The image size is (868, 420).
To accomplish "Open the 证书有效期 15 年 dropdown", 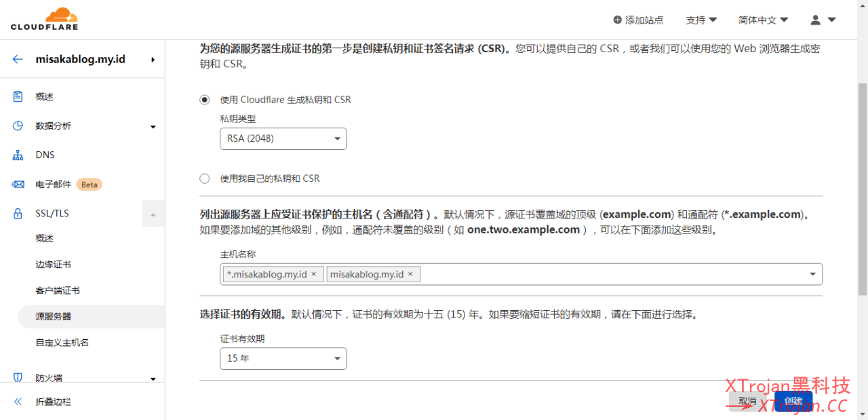I will tap(283, 359).
